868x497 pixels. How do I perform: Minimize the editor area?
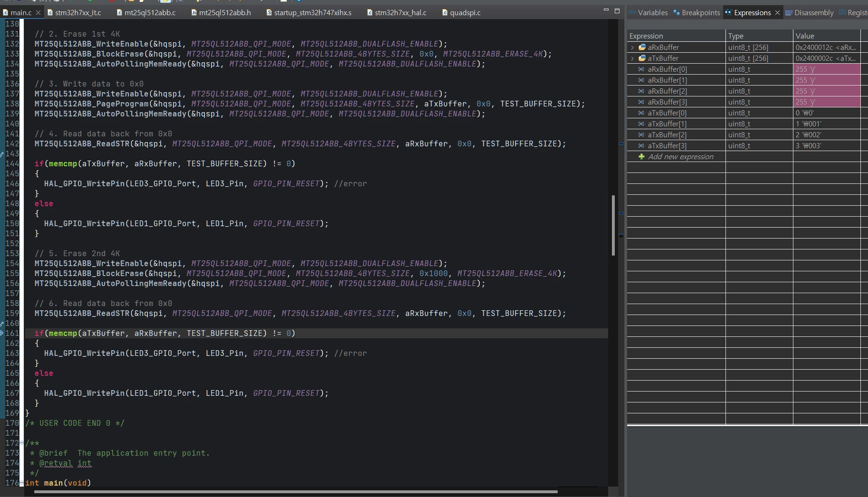[x=606, y=10]
